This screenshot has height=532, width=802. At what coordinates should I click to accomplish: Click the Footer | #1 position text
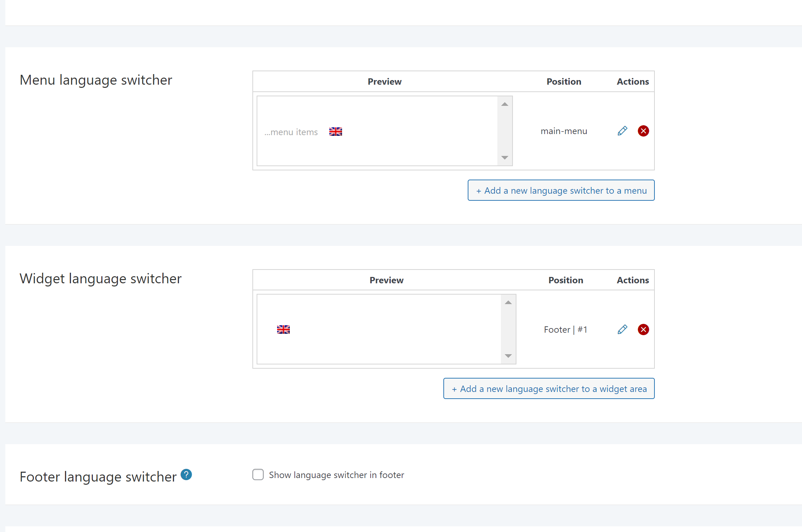tap(565, 330)
